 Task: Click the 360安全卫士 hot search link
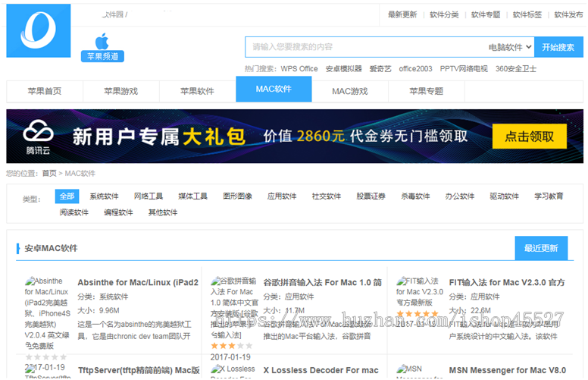[x=516, y=69]
